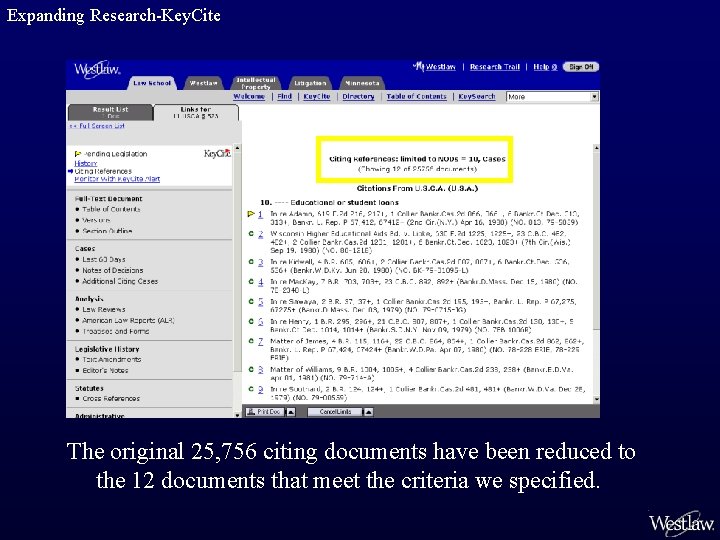Select the Litigation tab

tap(310, 83)
